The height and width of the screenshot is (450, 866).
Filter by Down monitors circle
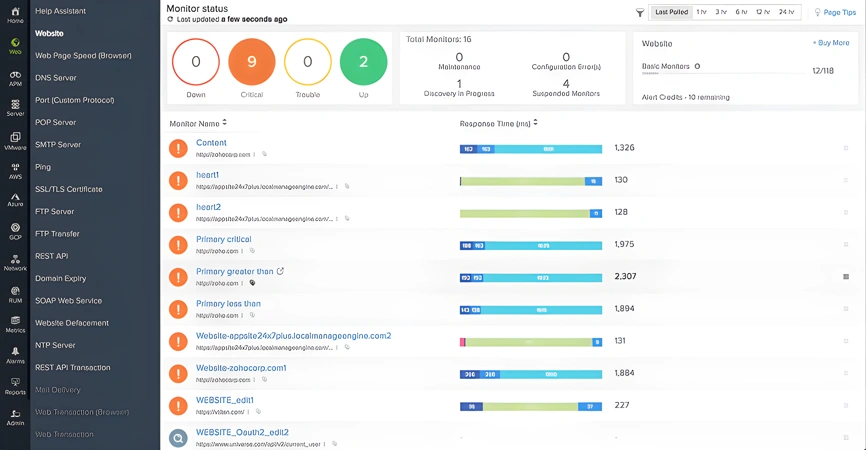pyautogui.click(x=196, y=62)
